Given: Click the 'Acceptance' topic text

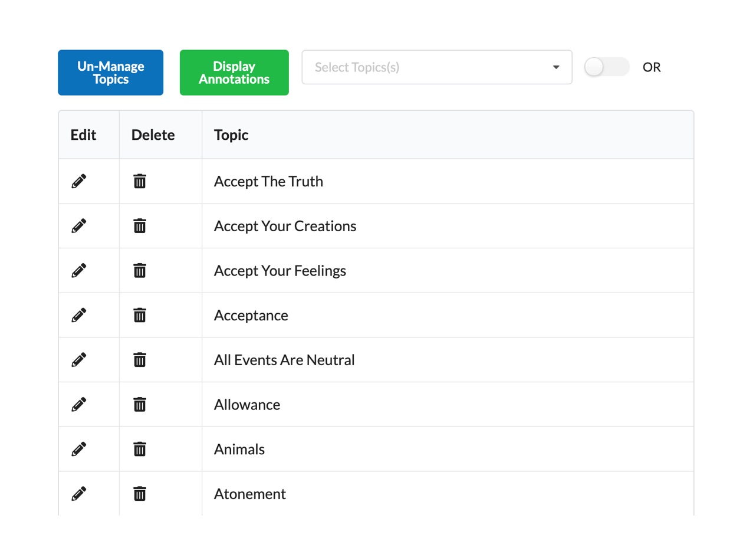Looking at the screenshot, I should pos(251,316).
